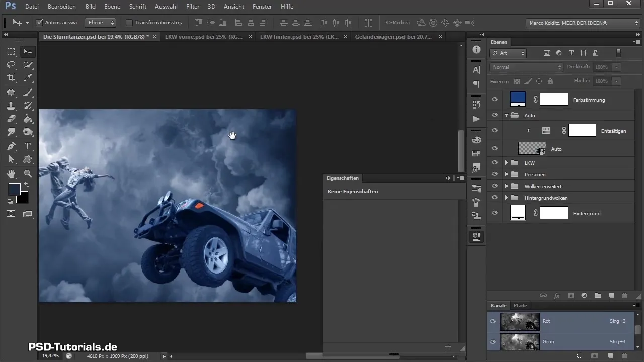
Task: Collapse the Auto layer group
Action: pyautogui.click(x=507, y=115)
